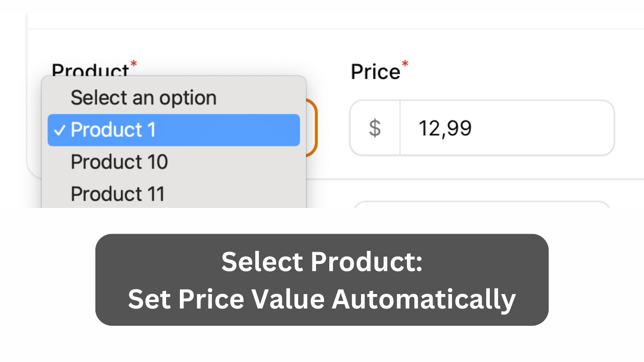Viewport: 644px width, 362px height.
Task: Click the orange-outlined Product select box edge
Action: pos(314,128)
